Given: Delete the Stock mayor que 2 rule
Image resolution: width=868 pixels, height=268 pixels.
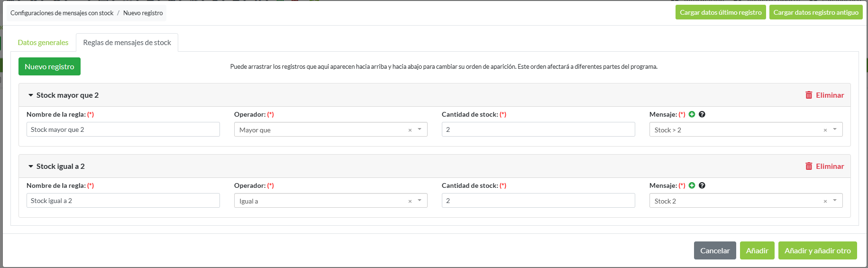Looking at the screenshot, I should [x=824, y=95].
